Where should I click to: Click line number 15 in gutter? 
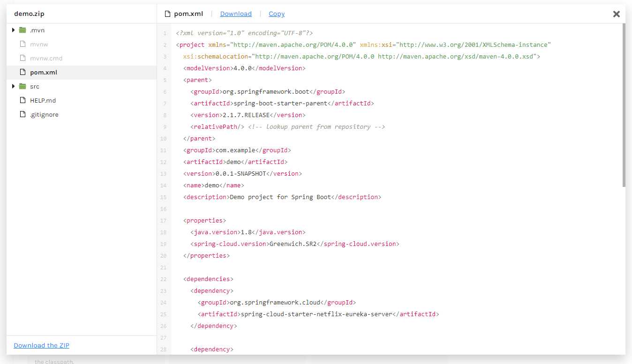(163, 197)
